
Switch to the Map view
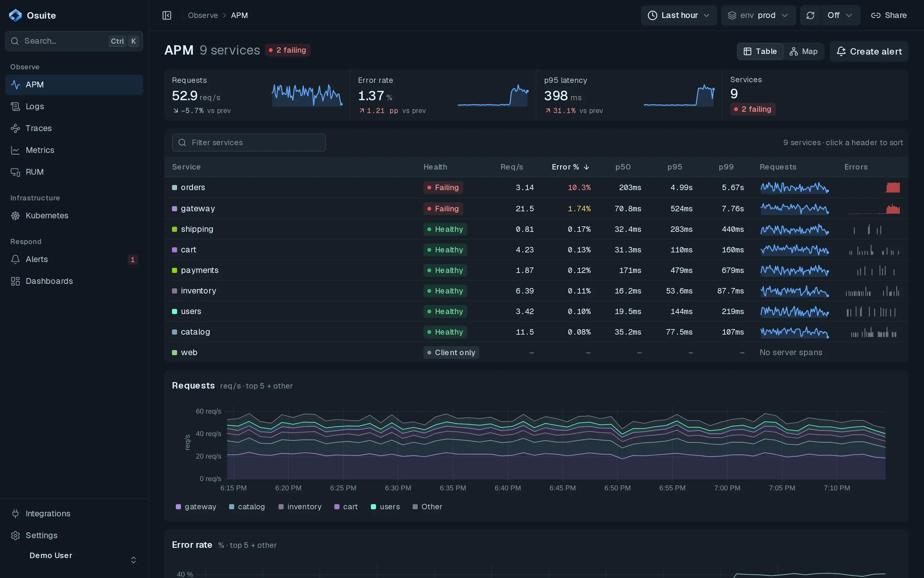point(803,51)
